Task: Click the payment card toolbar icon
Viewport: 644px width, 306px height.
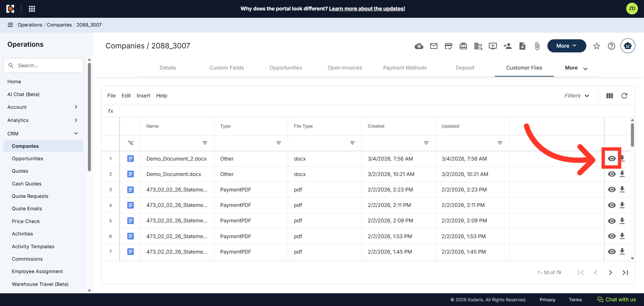Action: (x=448, y=46)
